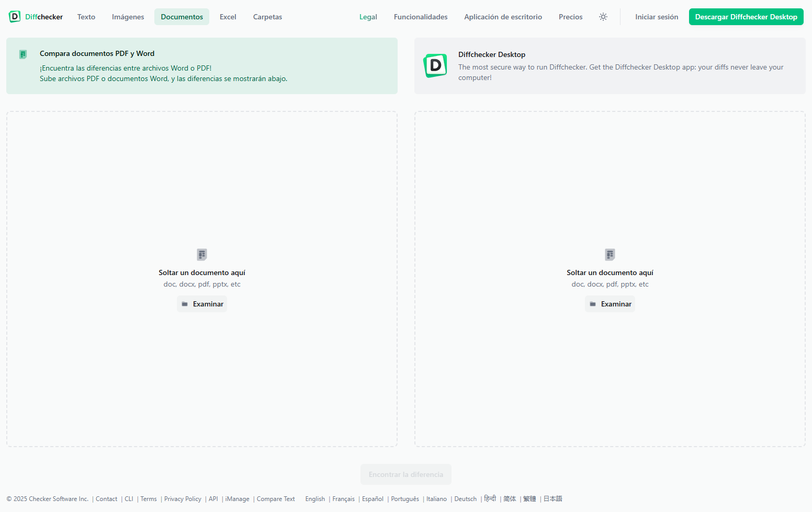Click the folder icon inside the right Examinar button
Screen dimensions: 812x512
tap(592, 304)
